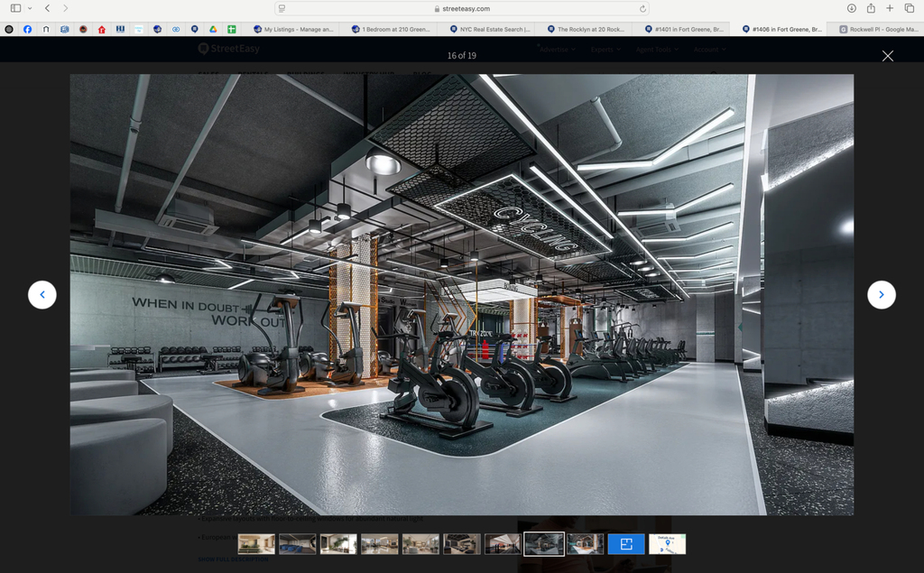Open the pinned dark circle tab
924x573 pixels.
coord(9,29)
